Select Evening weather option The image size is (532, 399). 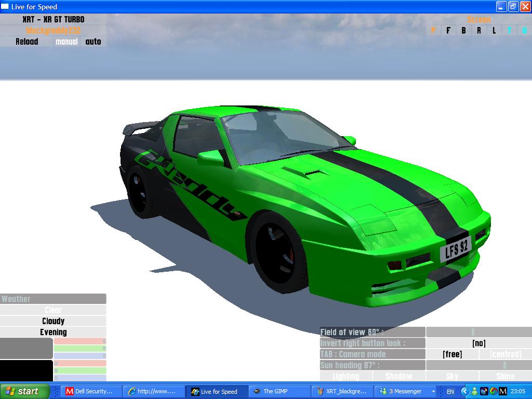click(x=53, y=332)
